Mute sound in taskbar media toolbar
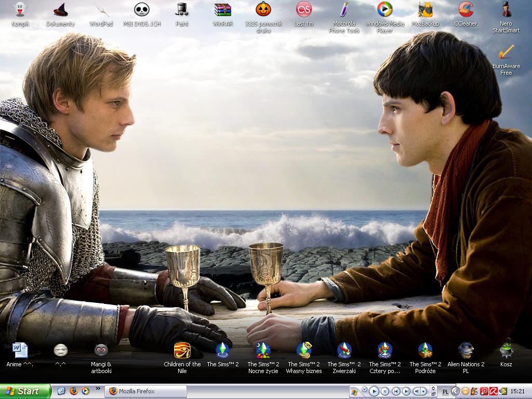The width and height of the screenshot is (532, 399). [x=417, y=392]
